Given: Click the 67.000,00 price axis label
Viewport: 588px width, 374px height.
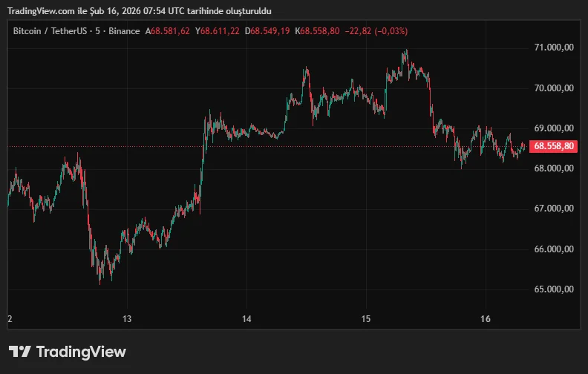Looking at the screenshot, I should (554, 209).
